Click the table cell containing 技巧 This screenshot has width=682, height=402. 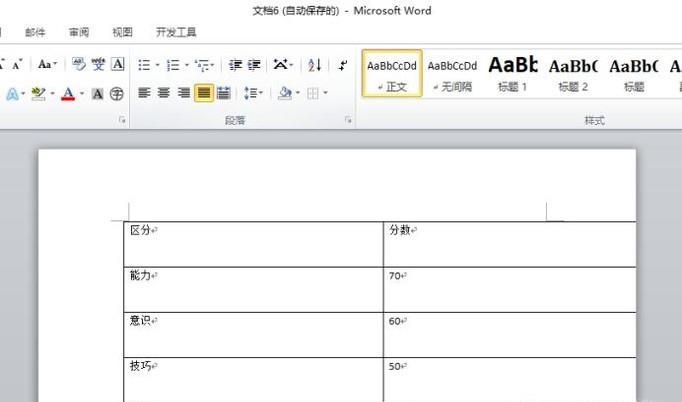tap(254, 379)
